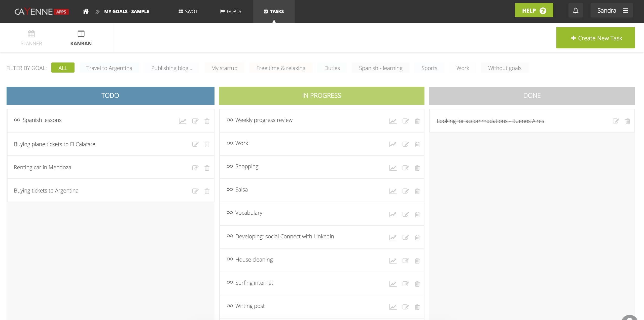Image resolution: width=644 pixels, height=320 pixels.
Task: Switch to PLANNER view
Action: [x=31, y=38]
